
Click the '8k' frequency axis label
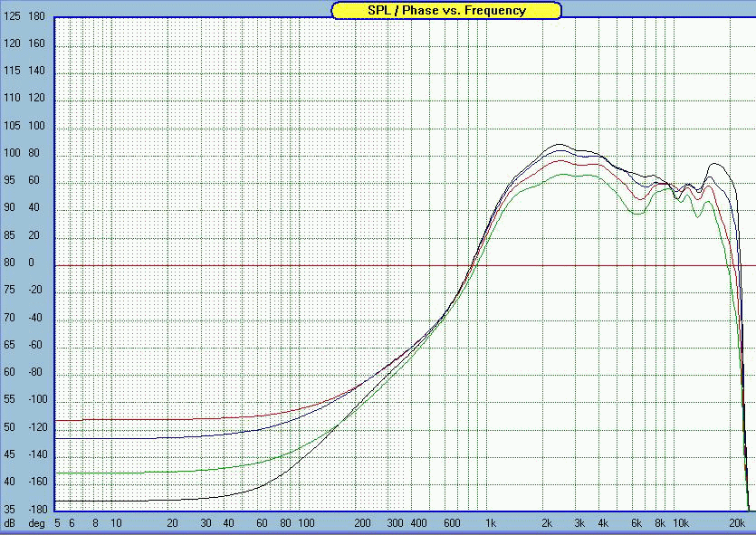pyautogui.click(x=659, y=523)
